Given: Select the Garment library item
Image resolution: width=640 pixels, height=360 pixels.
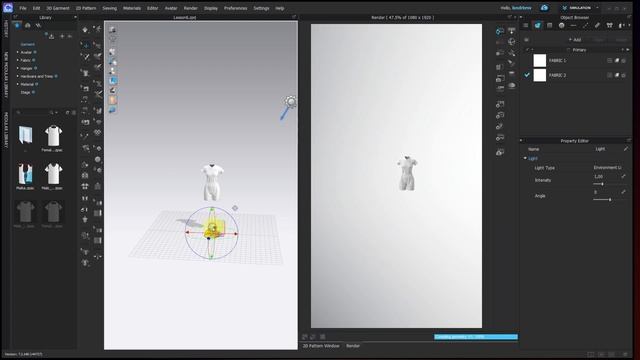Looking at the screenshot, I should tap(28, 44).
